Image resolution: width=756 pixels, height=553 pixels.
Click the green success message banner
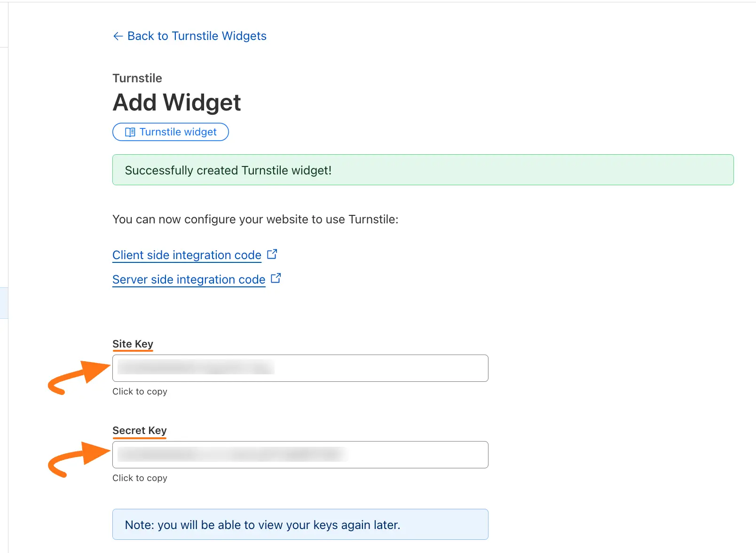423,170
